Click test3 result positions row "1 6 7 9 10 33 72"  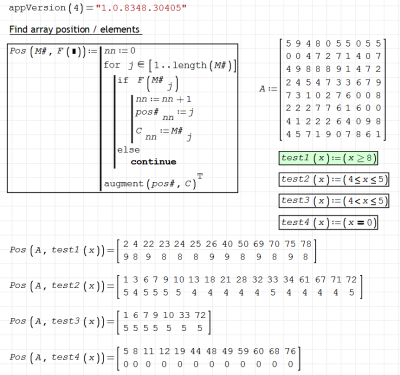tap(164, 315)
